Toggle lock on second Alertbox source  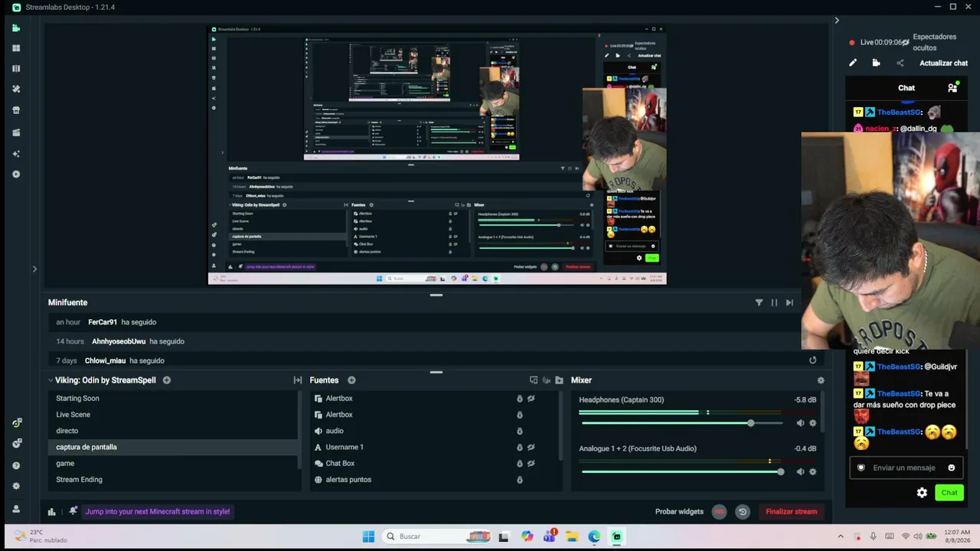click(519, 415)
